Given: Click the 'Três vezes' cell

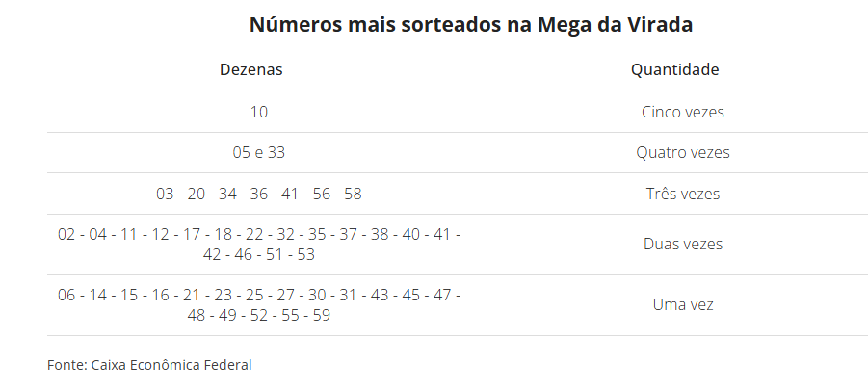Looking at the screenshot, I should [x=682, y=194].
